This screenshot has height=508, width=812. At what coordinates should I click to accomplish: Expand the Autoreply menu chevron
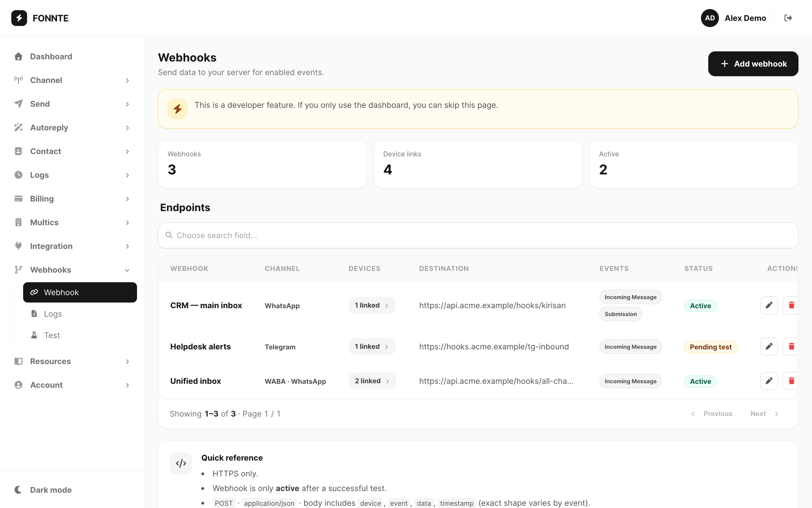(127, 128)
